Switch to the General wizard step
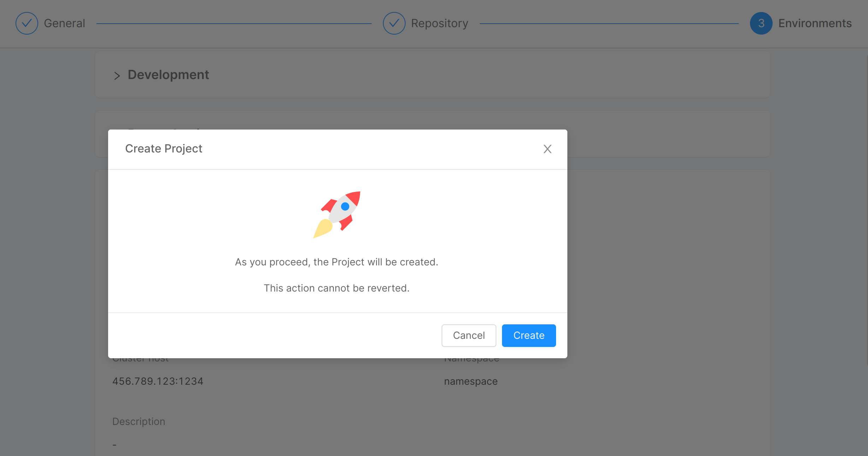Screen dimensions: 868x456 (x=64, y=23)
